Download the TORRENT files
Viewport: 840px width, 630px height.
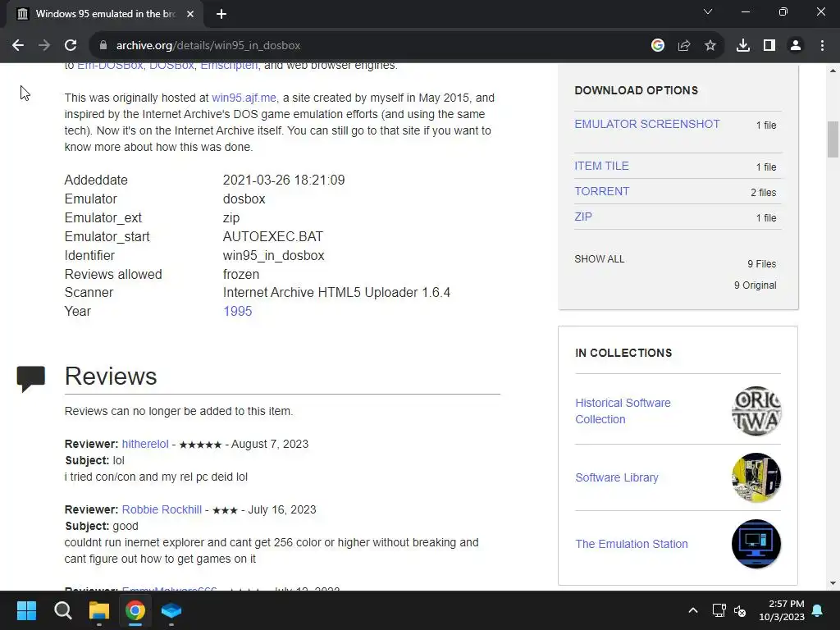tap(601, 191)
